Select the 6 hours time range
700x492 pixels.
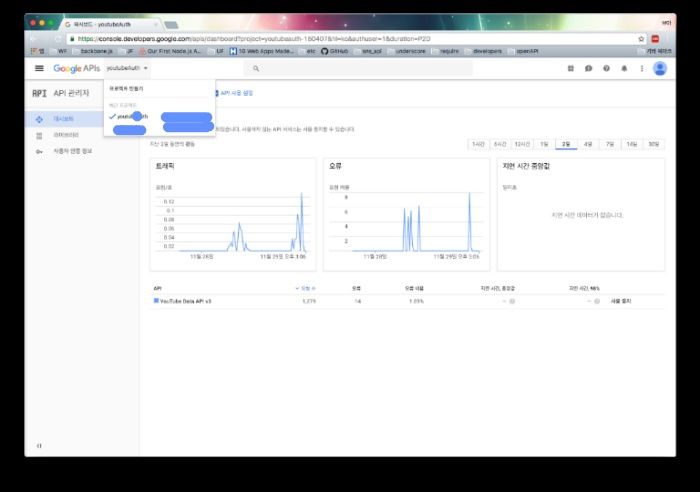click(x=500, y=144)
